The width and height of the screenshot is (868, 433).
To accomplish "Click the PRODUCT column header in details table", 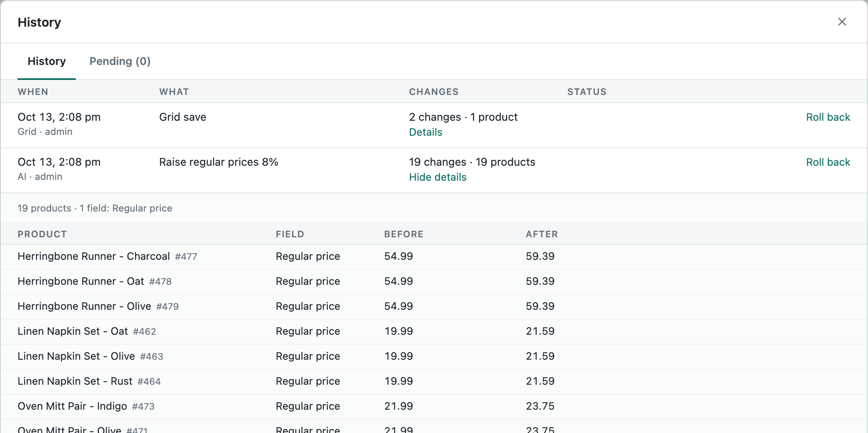I will [42, 234].
